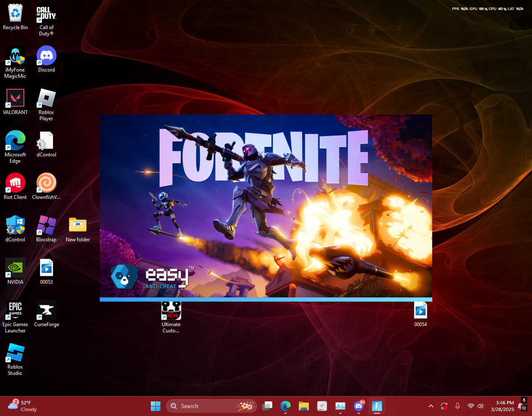Open the volume speaker tray icon
Viewport: 532px width, 416px height.
(x=480, y=406)
